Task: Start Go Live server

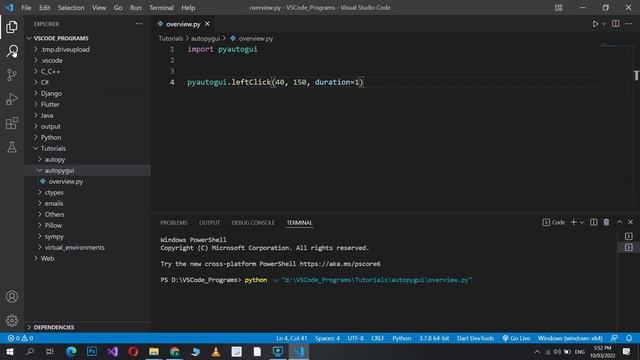Action: point(516,338)
